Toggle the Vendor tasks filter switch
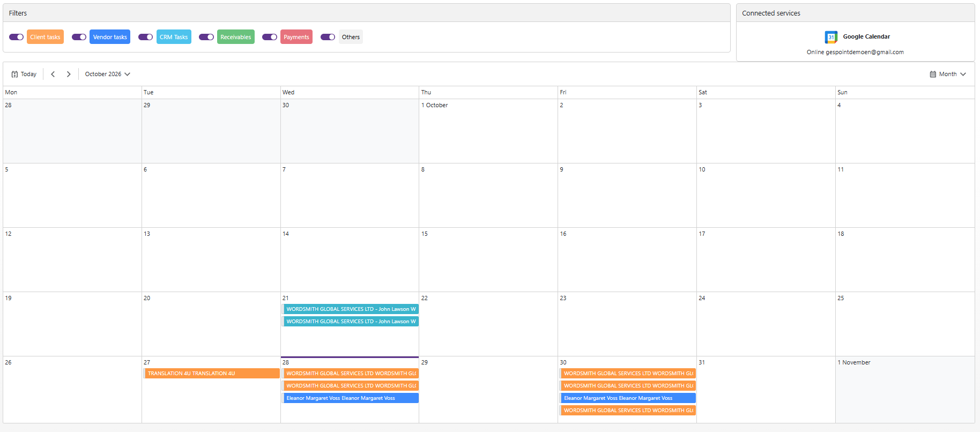980x432 pixels. tap(79, 37)
